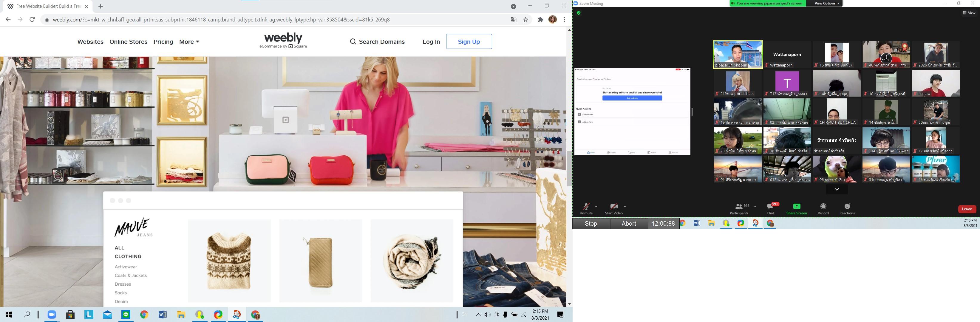Screen dimensions: 980x322
Task: Click the rolled scarf product thumbnail
Action: (x=412, y=261)
